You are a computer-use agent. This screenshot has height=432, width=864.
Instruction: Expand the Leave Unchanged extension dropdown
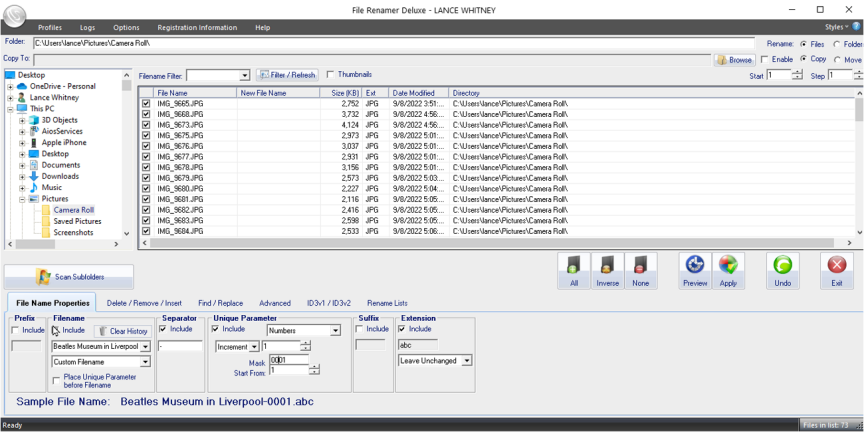coord(467,361)
